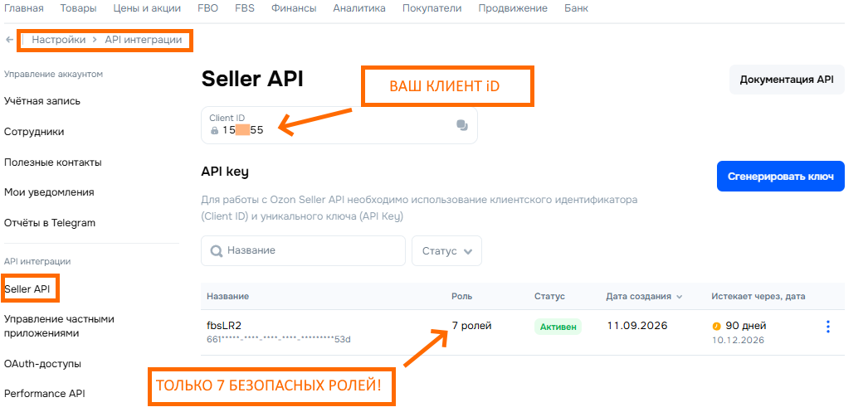Click expiry date 10.12.2026
The height and width of the screenshot is (412, 868).
point(739,340)
